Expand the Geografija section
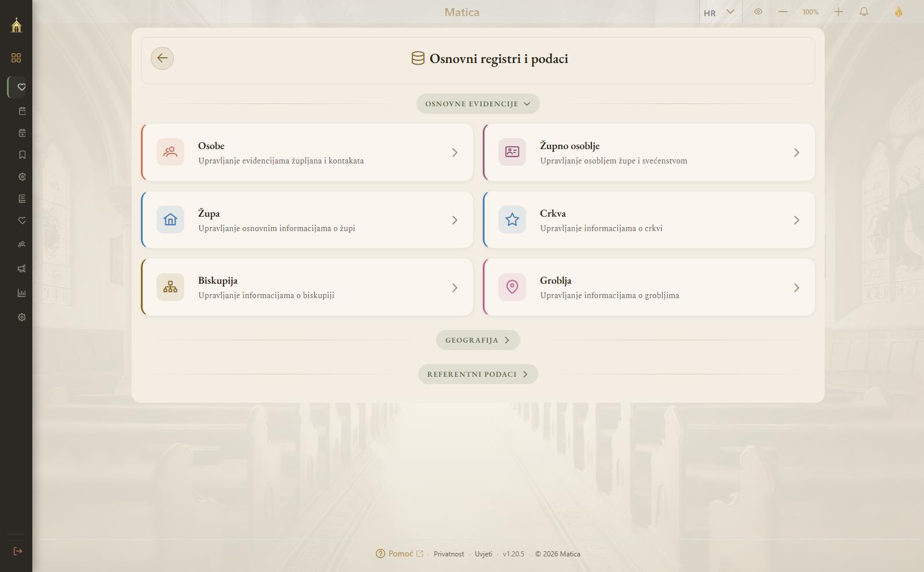The height and width of the screenshot is (572, 924). (x=478, y=340)
